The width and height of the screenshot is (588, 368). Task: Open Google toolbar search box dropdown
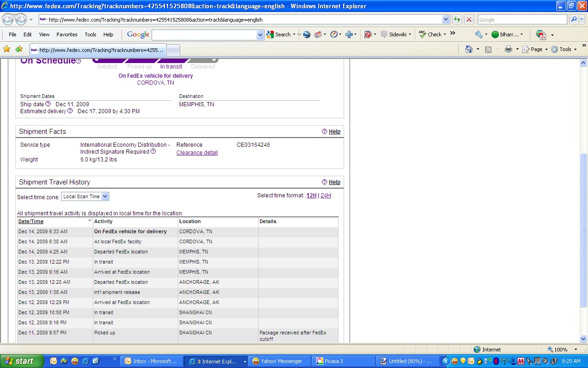click(x=260, y=34)
